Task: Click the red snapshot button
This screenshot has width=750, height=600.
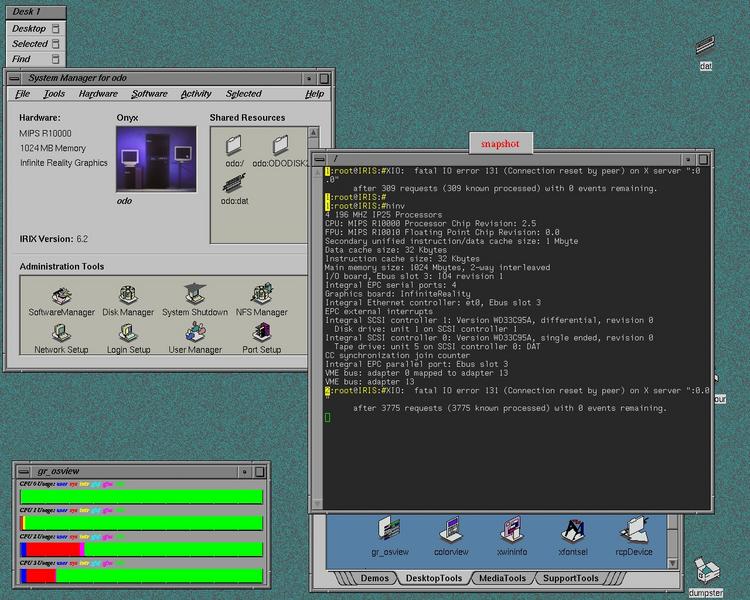Action: pos(500,144)
